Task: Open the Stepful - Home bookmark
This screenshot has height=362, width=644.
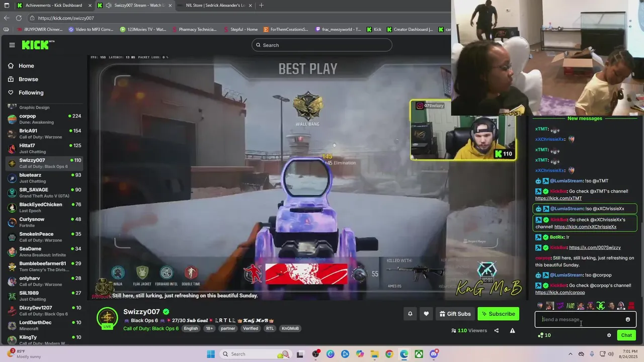Action: pos(240,30)
